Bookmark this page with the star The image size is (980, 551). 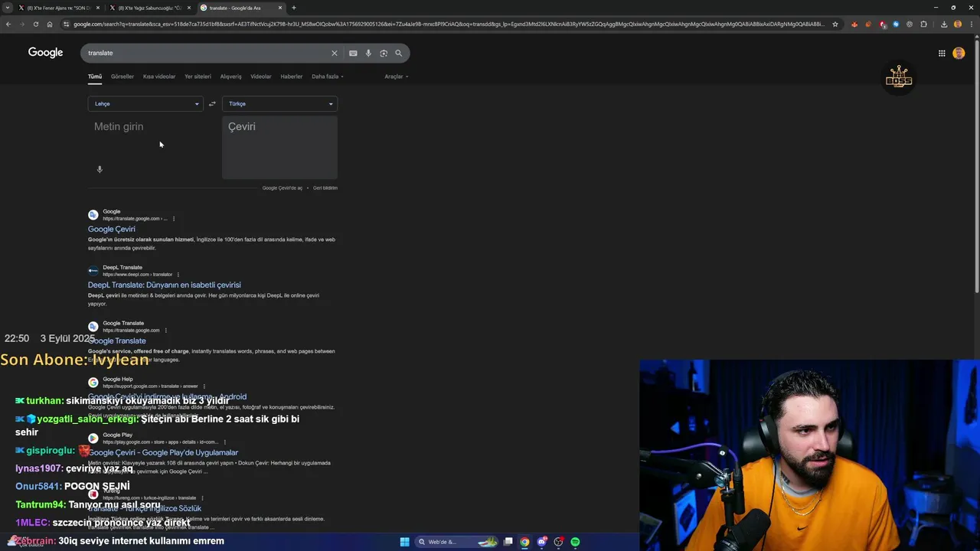(x=835, y=24)
